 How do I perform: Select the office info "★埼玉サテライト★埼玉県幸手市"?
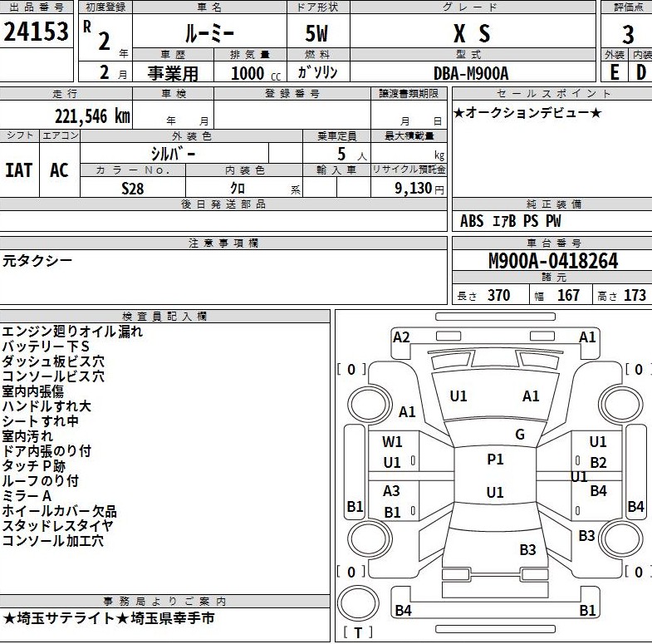tap(109, 618)
